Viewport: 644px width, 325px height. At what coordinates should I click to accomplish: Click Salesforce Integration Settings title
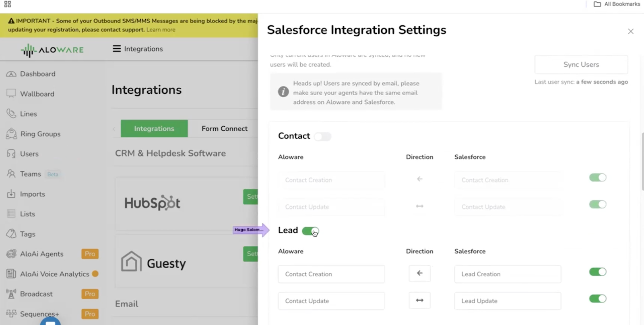357,30
